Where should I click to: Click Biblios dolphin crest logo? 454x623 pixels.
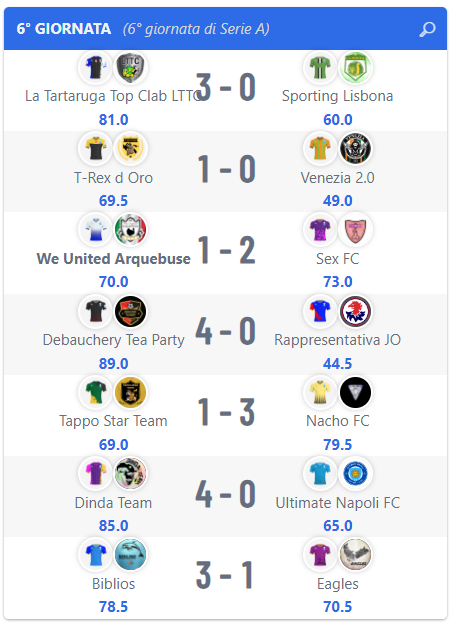pyautogui.click(x=130, y=555)
